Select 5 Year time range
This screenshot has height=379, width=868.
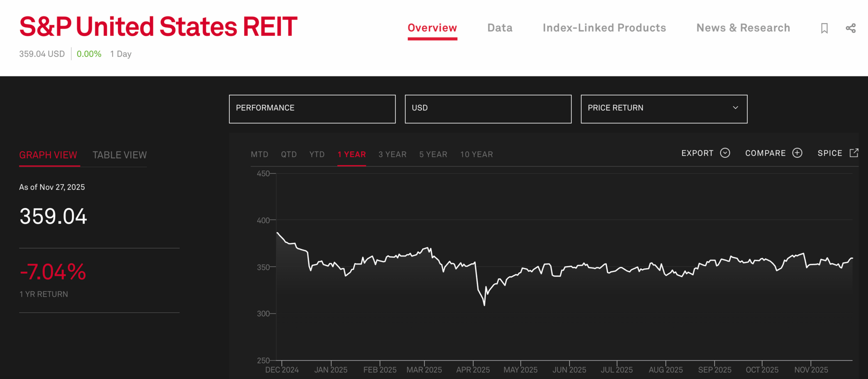pos(433,154)
